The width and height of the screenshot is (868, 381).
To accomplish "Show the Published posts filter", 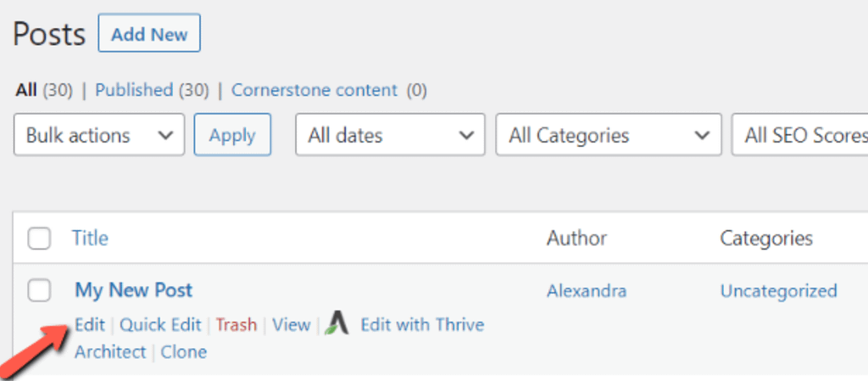I will pyautogui.click(x=152, y=90).
